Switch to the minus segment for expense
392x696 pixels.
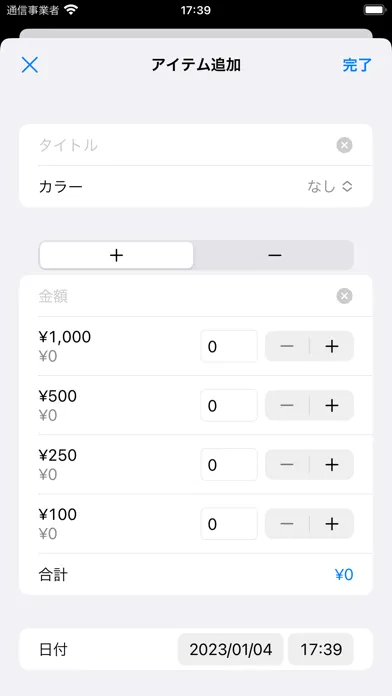click(274, 255)
